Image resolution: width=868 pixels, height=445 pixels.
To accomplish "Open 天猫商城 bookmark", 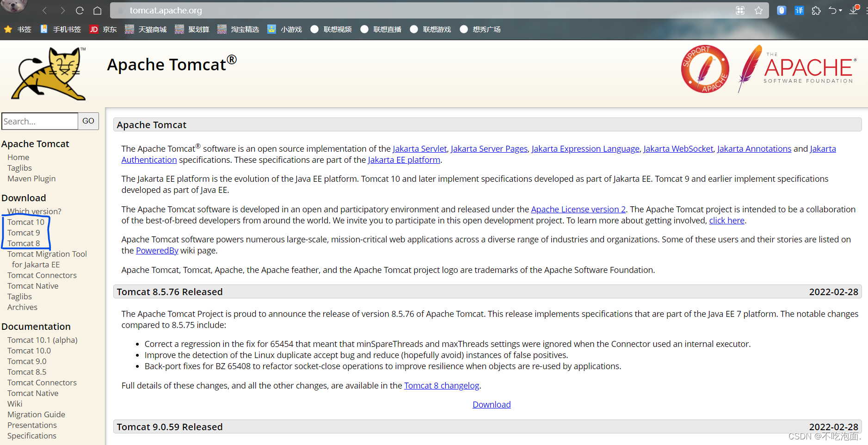I will (146, 29).
